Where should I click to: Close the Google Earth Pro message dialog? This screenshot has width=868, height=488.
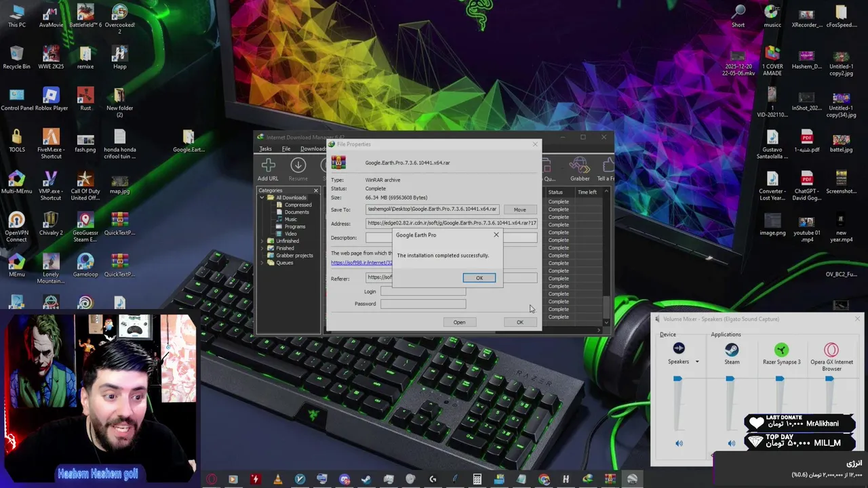coord(496,235)
